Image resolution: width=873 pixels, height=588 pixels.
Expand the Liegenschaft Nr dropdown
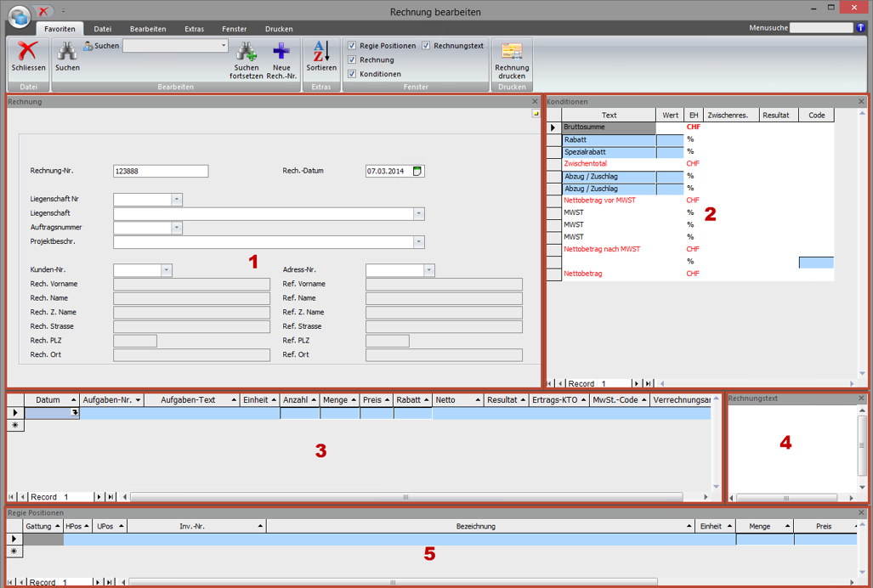pyautogui.click(x=177, y=200)
